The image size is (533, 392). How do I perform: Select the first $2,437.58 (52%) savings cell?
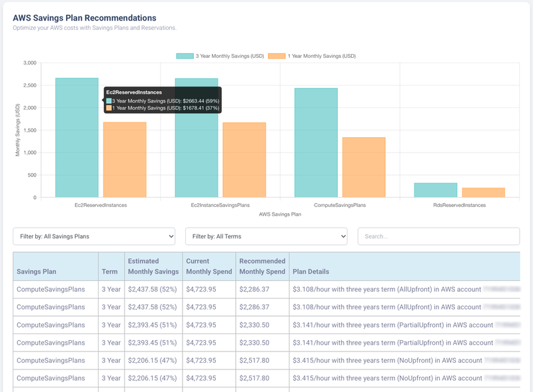pyautogui.click(x=153, y=290)
